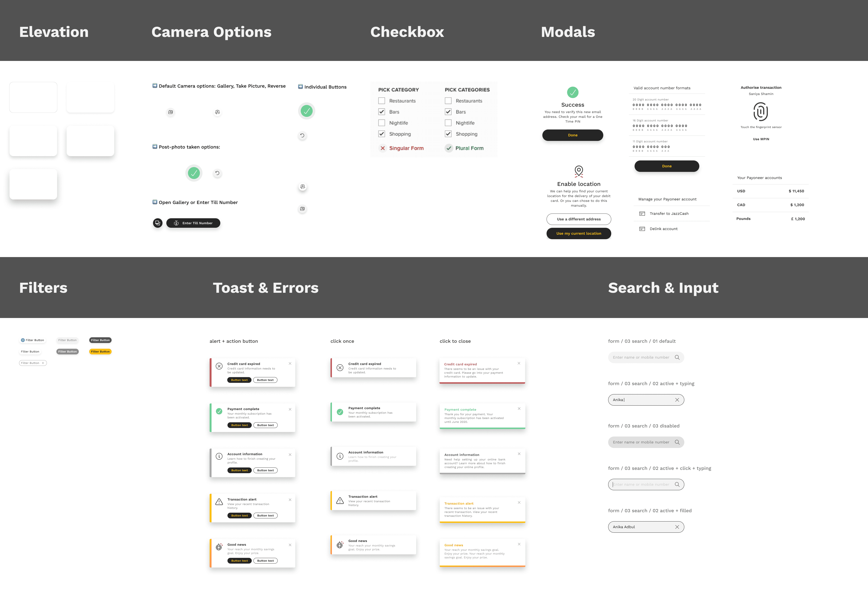Click reverse camera icon under Default Camera options
The width and height of the screenshot is (868, 591).
coord(217,112)
